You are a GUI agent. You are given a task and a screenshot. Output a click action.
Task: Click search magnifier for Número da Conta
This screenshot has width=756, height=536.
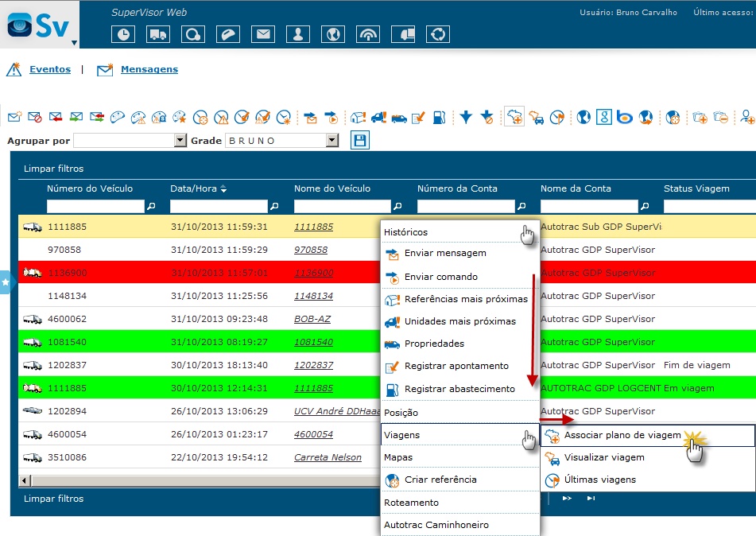click(521, 206)
